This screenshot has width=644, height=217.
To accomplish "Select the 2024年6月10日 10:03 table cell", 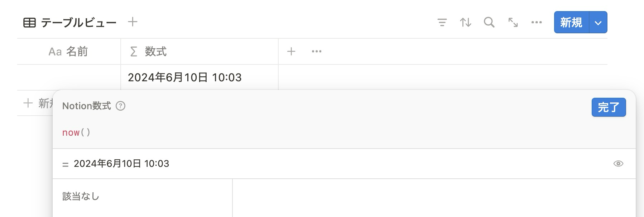I will point(200,77).
